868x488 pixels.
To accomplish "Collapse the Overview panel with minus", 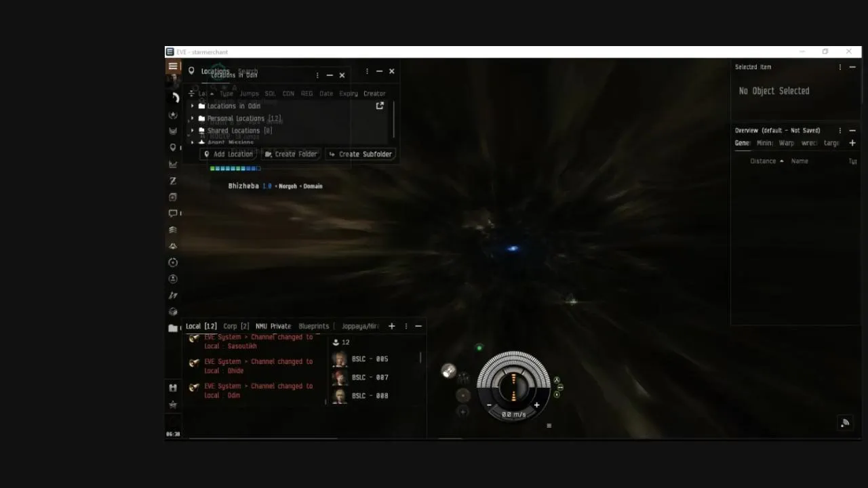I will pyautogui.click(x=852, y=130).
